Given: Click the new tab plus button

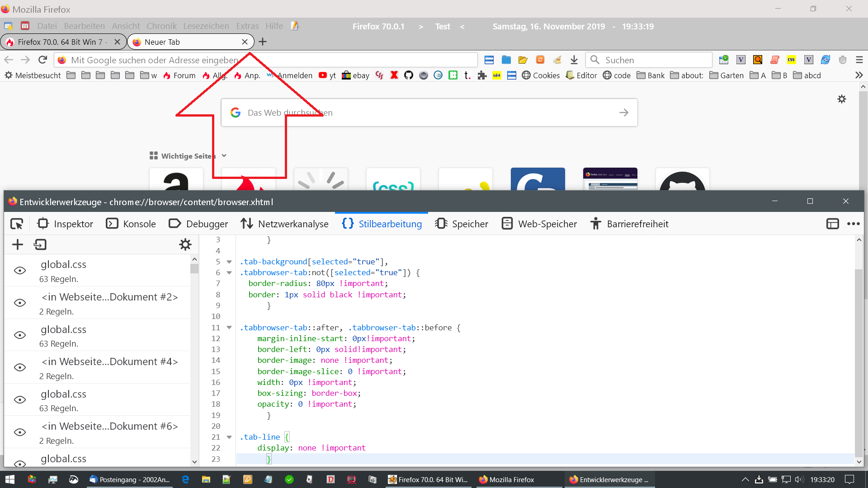Looking at the screenshot, I should [x=263, y=42].
